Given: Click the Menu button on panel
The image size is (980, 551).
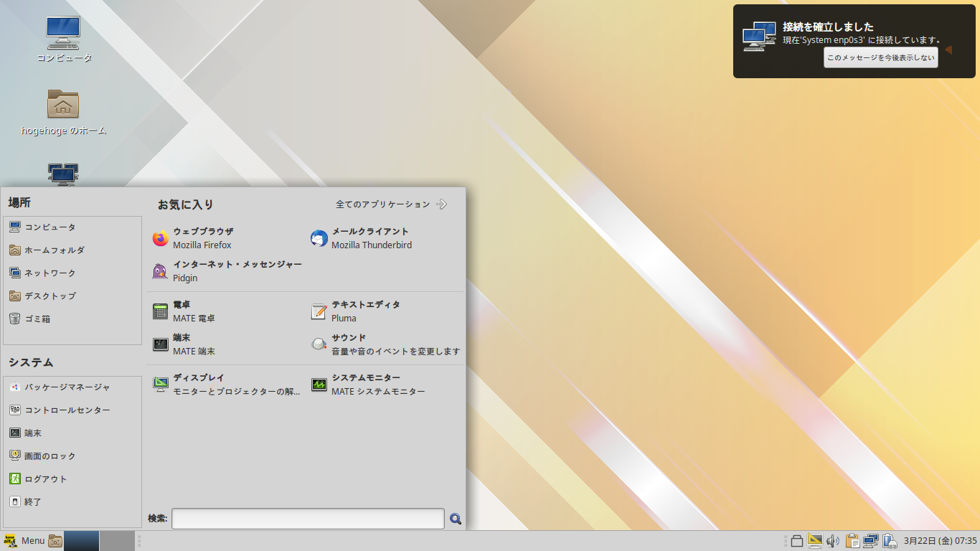Looking at the screenshot, I should [24, 541].
